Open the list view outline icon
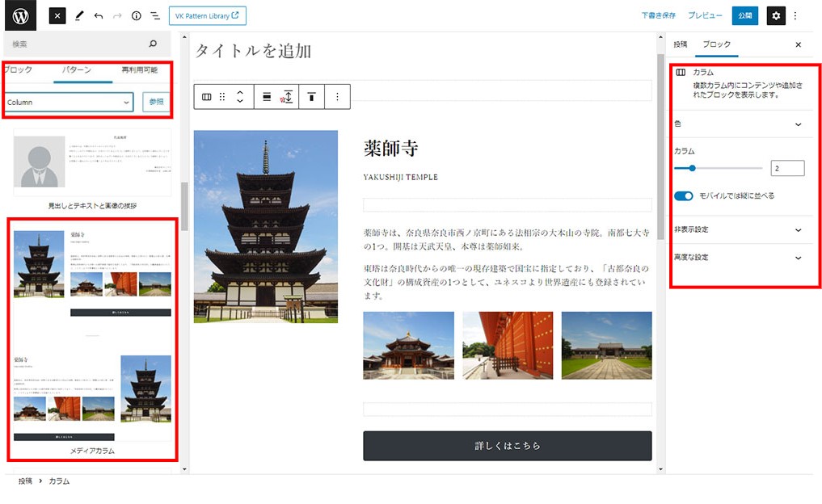Viewport: 822px width, 504px height. click(154, 16)
